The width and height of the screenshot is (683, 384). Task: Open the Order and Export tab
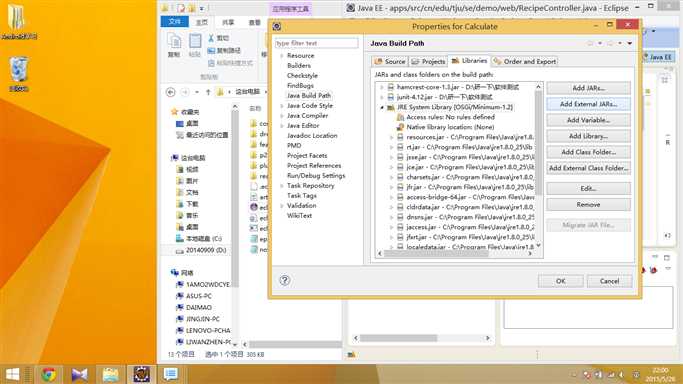click(x=525, y=62)
